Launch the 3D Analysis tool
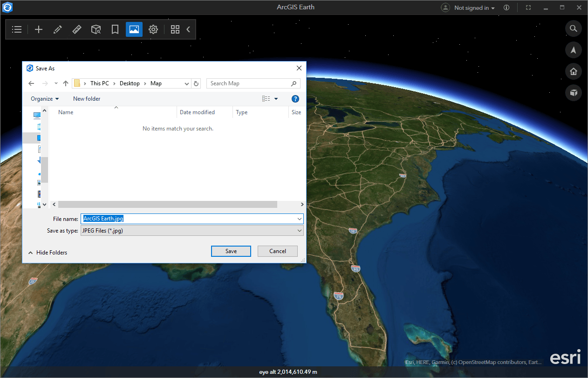This screenshot has width=588, height=378. pyautogui.click(x=96, y=29)
